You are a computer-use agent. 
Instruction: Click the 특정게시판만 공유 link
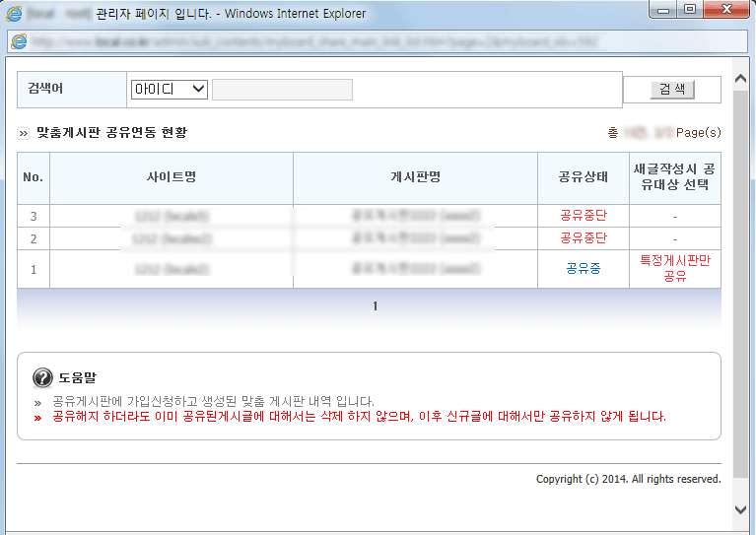675,268
